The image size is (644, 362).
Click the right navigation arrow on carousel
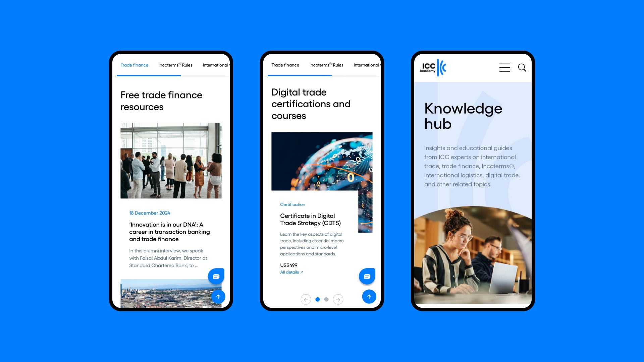(337, 299)
